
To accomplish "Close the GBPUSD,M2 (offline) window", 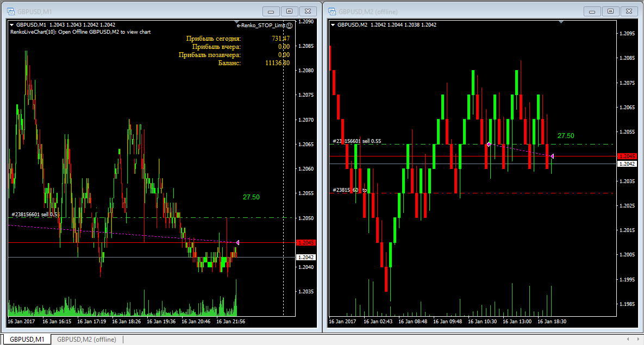I will pos(629,11).
